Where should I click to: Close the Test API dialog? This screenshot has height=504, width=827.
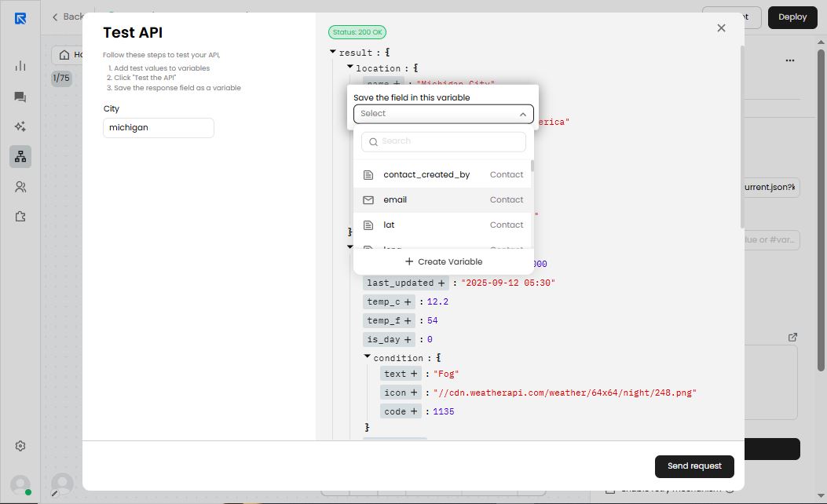pyautogui.click(x=721, y=28)
